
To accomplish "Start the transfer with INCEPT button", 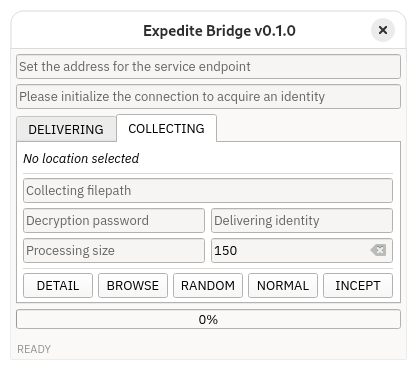I will point(358,286).
